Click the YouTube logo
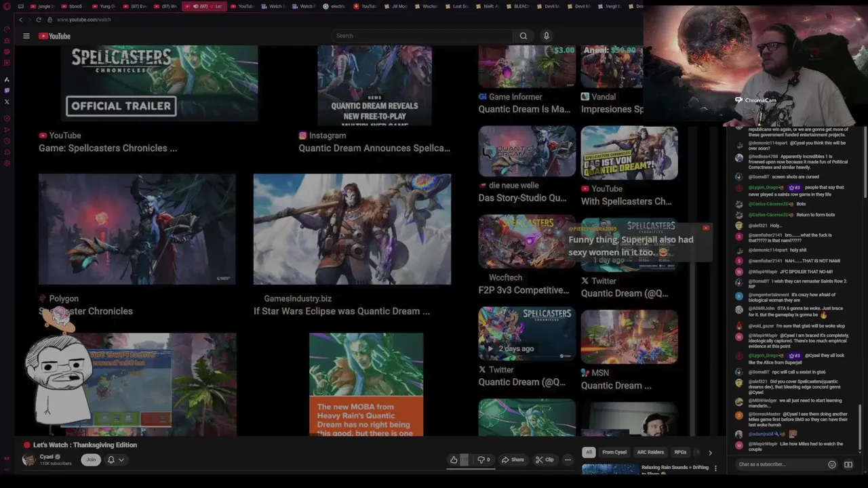This screenshot has width=868, height=488. coord(54,36)
